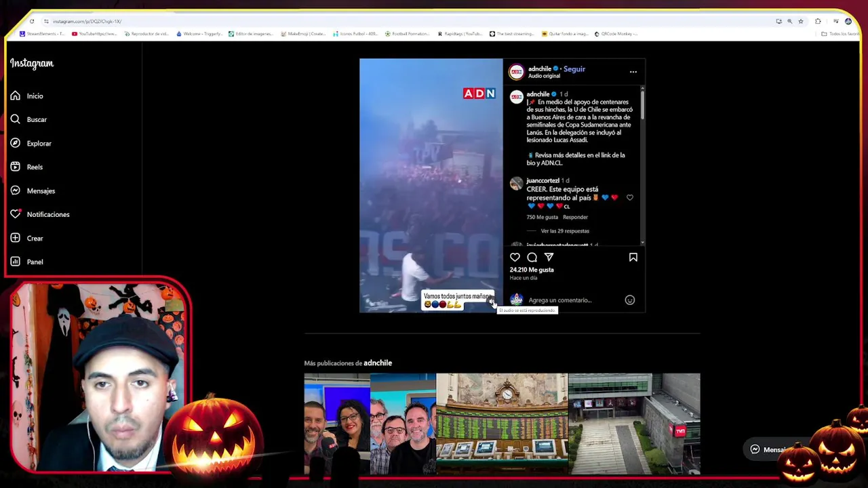Open Iconos Futbol bookmark
This screenshot has width=868, height=488.
click(355, 34)
